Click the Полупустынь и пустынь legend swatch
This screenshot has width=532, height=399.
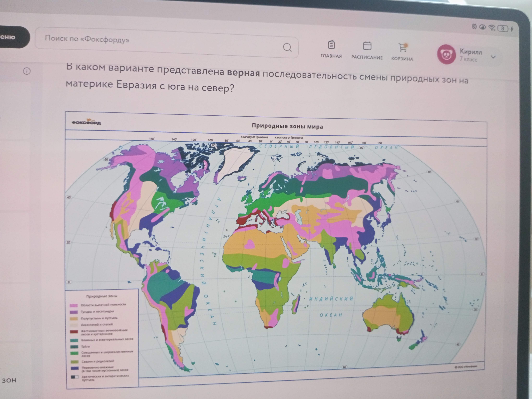point(74,319)
